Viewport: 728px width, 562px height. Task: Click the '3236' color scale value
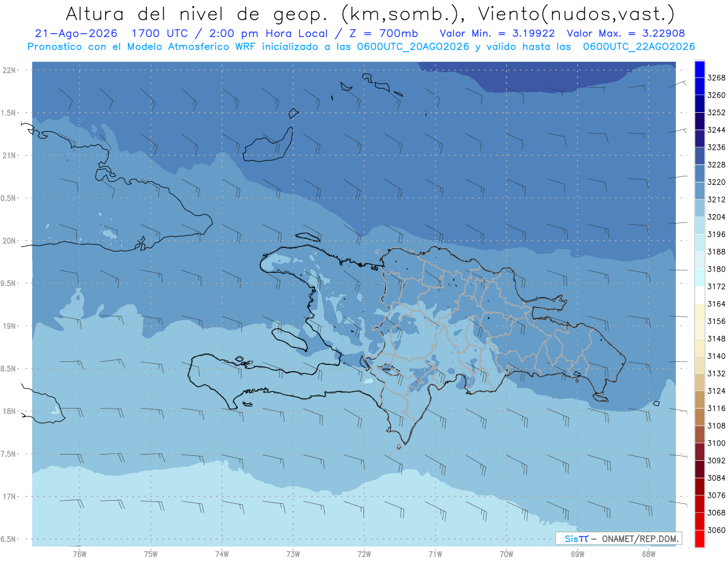click(716, 147)
